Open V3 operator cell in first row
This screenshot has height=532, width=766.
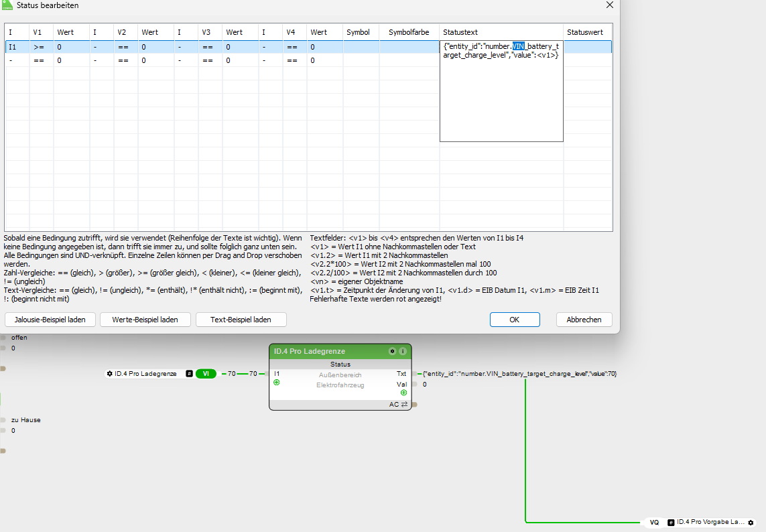[x=210, y=47]
